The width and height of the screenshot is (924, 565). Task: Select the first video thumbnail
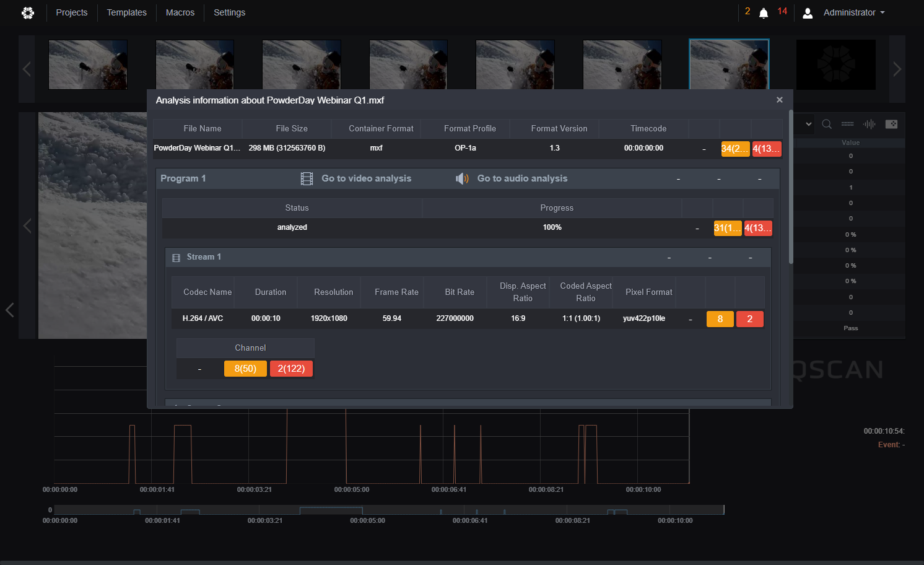pos(88,65)
